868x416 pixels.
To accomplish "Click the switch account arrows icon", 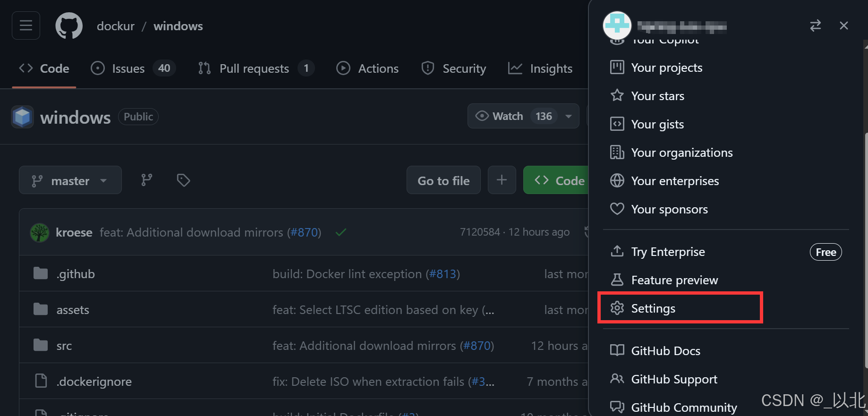I will pyautogui.click(x=816, y=25).
